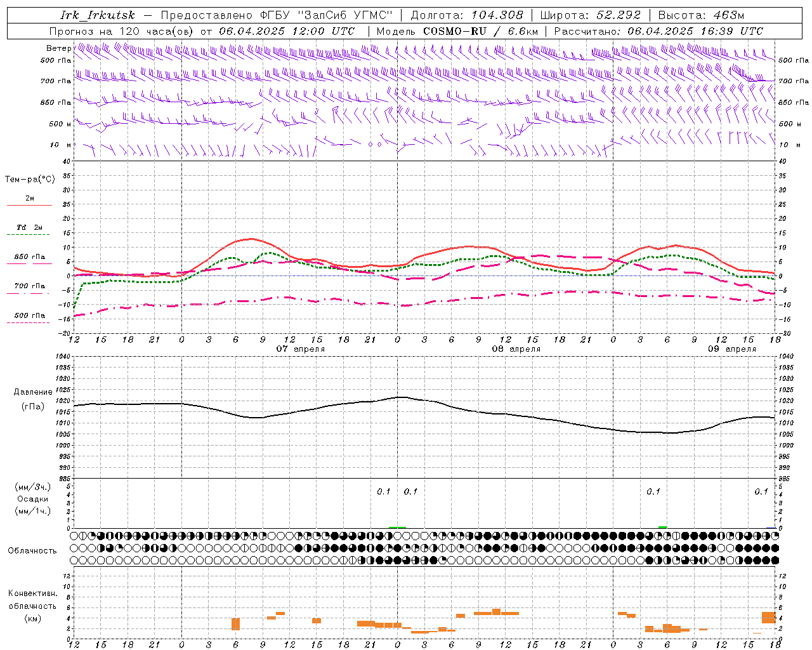This screenshot has height=650, width=812.
Task: Click the left 10 м wind level label
Action: [x=61, y=145]
